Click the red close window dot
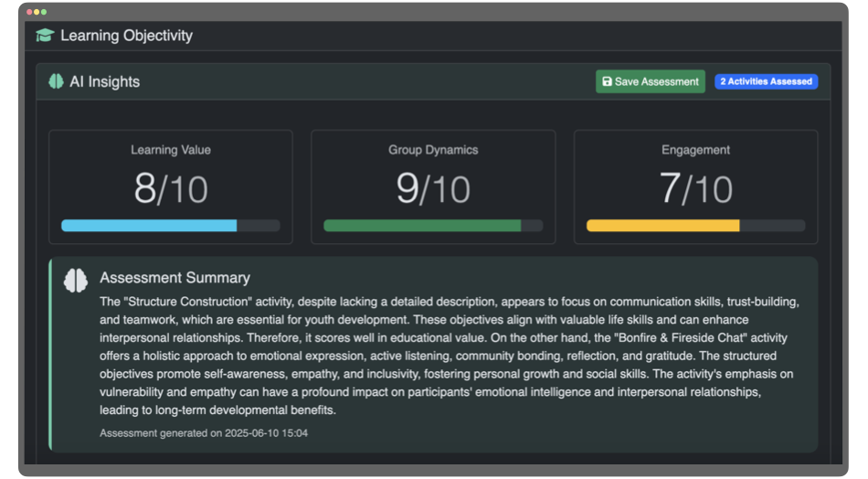The image size is (868, 479). coord(29,12)
